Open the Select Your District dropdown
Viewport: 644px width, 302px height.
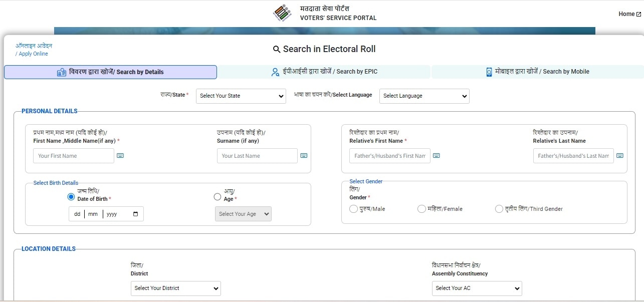click(175, 288)
